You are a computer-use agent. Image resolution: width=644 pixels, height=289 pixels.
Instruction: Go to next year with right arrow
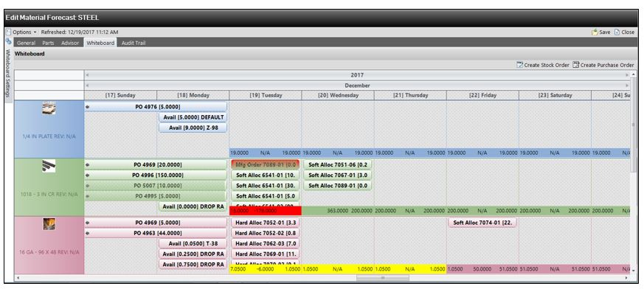click(627, 75)
